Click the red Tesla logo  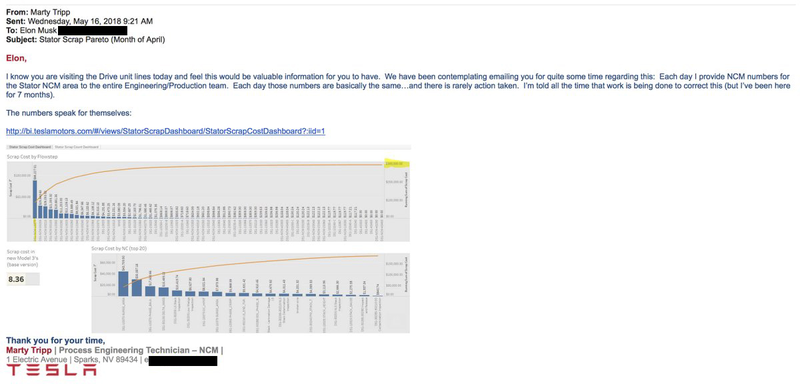point(51,371)
